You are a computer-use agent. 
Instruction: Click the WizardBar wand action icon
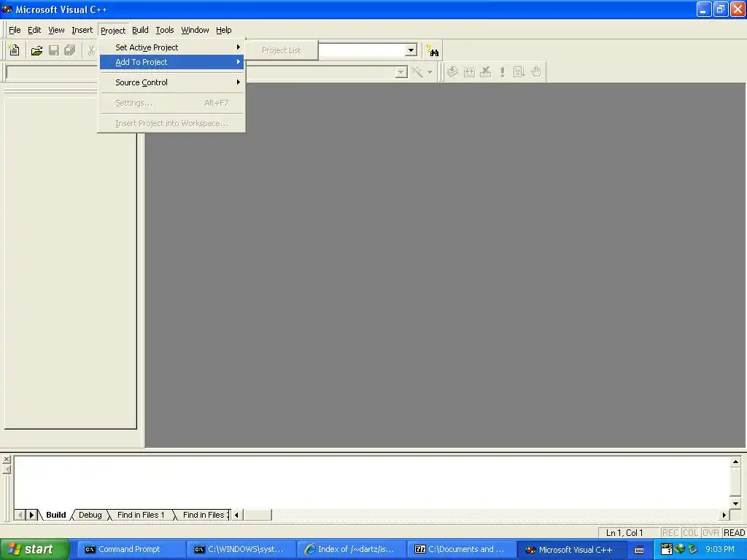point(417,72)
